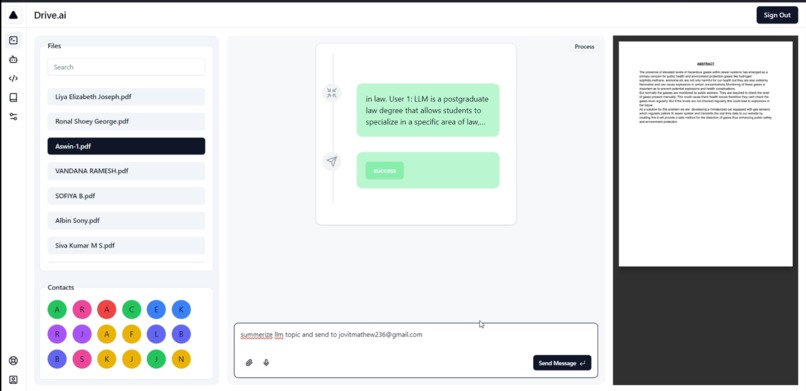Image resolution: width=806 pixels, height=391 pixels.
Task: Select the purple J contact avatar
Action: tap(82, 334)
